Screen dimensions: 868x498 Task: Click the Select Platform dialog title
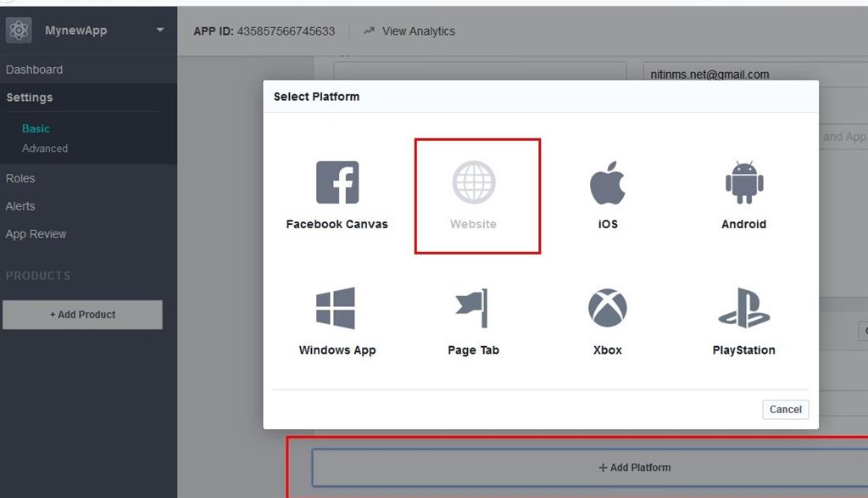click(317, 97)
